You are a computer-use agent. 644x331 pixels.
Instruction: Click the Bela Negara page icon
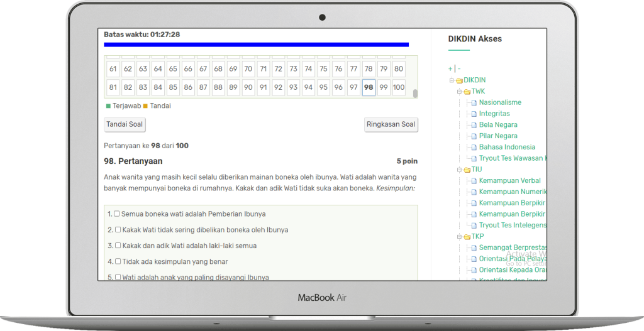point(474,125)
